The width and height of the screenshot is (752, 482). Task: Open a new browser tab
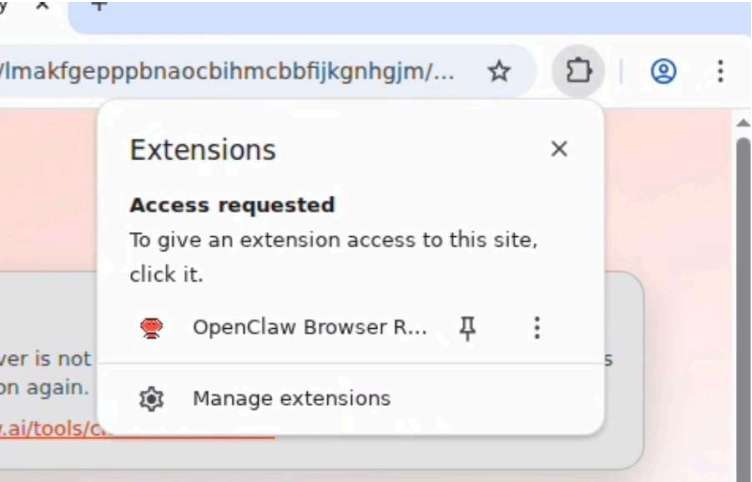point(98,5)
